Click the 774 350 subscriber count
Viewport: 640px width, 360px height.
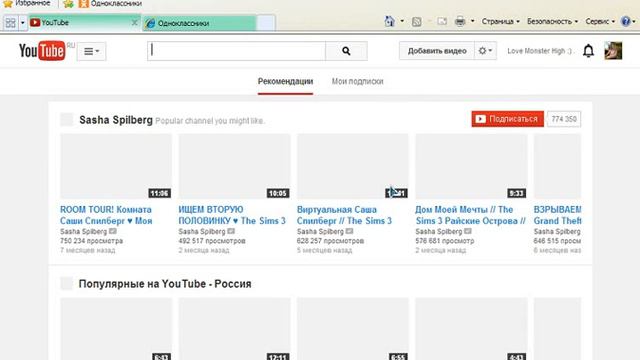[x=564, y=119]
